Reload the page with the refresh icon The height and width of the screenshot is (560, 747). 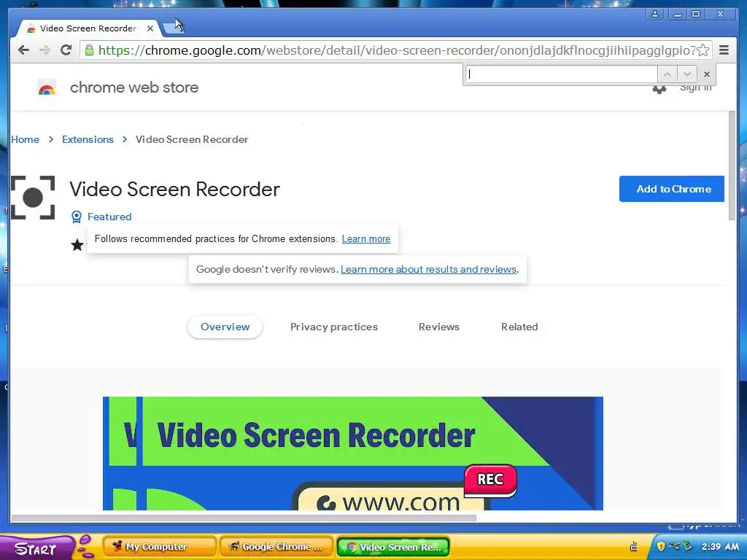[66, 50]
